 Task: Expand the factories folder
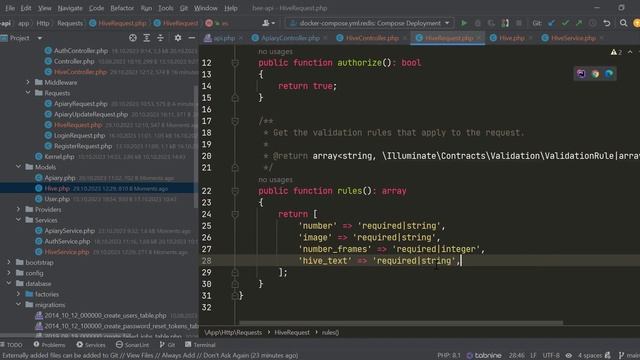(18, 294)
